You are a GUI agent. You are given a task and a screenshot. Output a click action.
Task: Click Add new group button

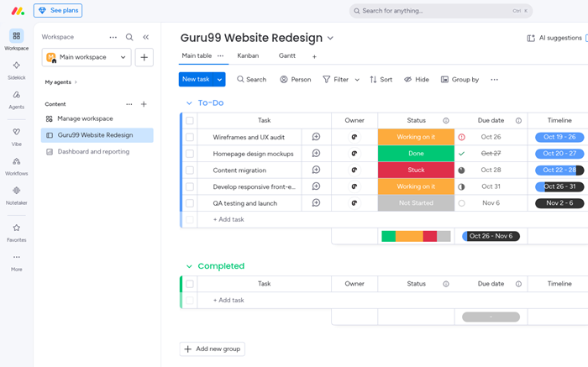click(x=213, y=349)
